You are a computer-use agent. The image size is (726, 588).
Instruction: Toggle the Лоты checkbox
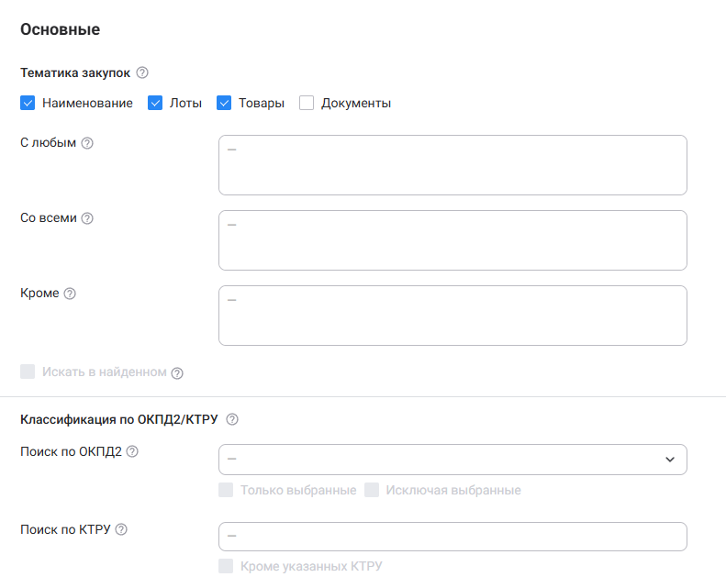tap(155, 103)
